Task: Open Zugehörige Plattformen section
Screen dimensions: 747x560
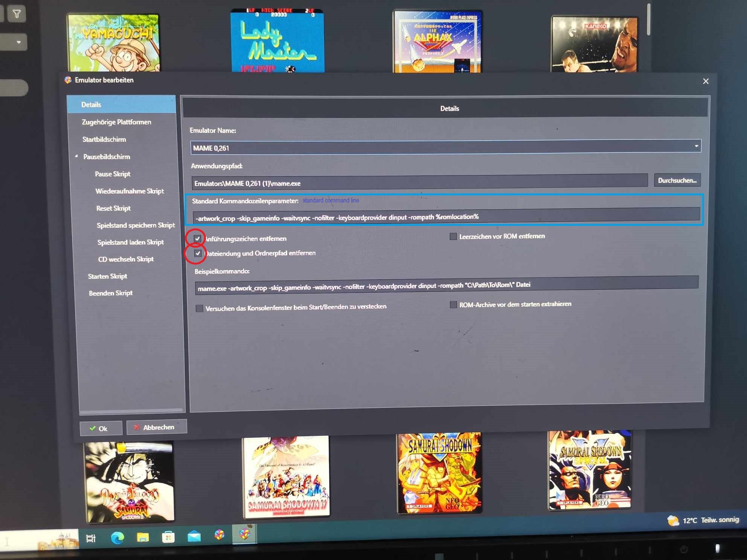Action: (117, 122)
